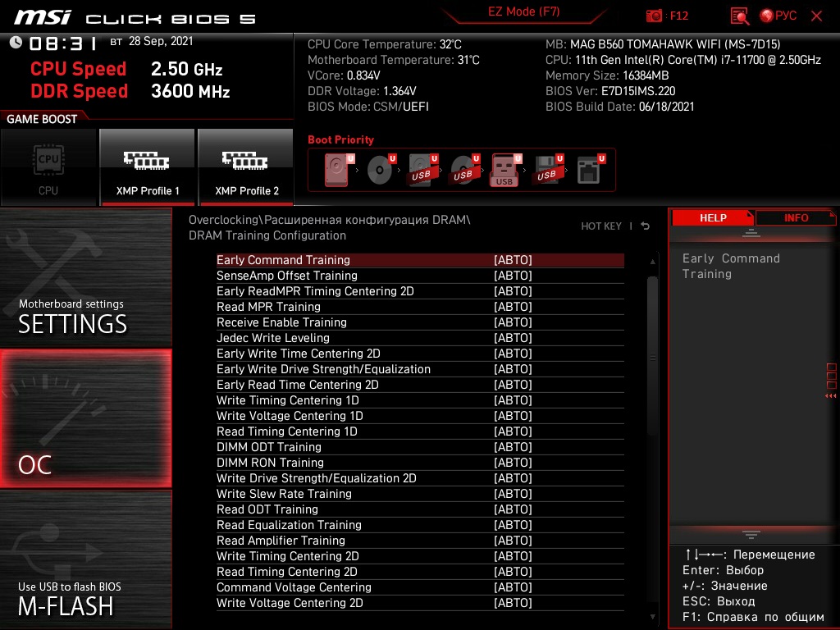Image resolution: width=840 pixels, height=630 pixels.
Task: Select Write Drive Strength/Equalization 2D row
Action: (420, 478)
